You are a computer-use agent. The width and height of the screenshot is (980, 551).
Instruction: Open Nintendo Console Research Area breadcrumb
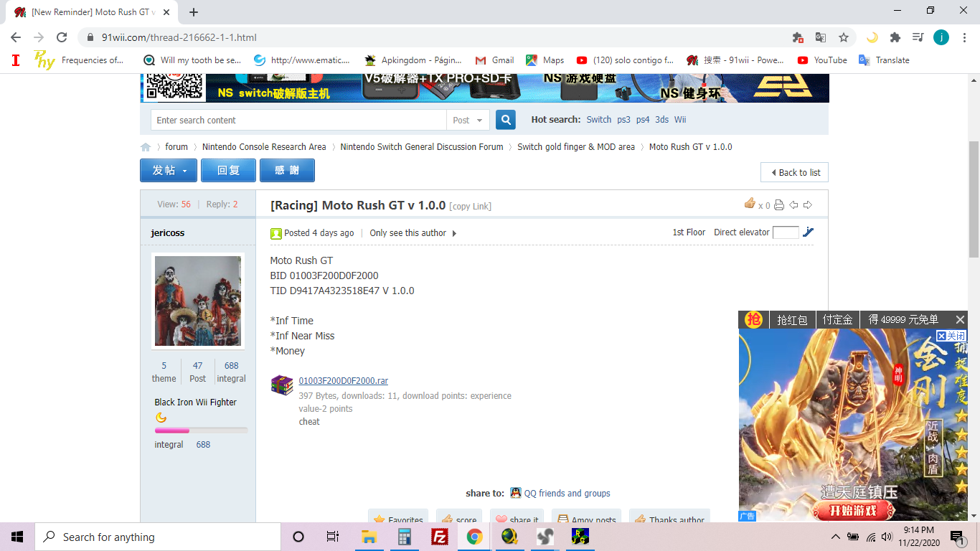pyautogui.click(x=264, y=147)
